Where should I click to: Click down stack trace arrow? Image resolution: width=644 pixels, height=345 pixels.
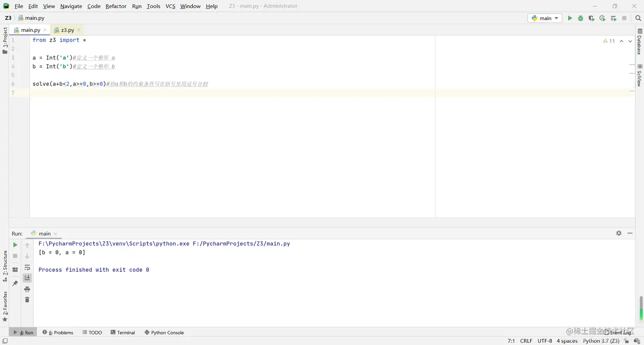point(27,256)
